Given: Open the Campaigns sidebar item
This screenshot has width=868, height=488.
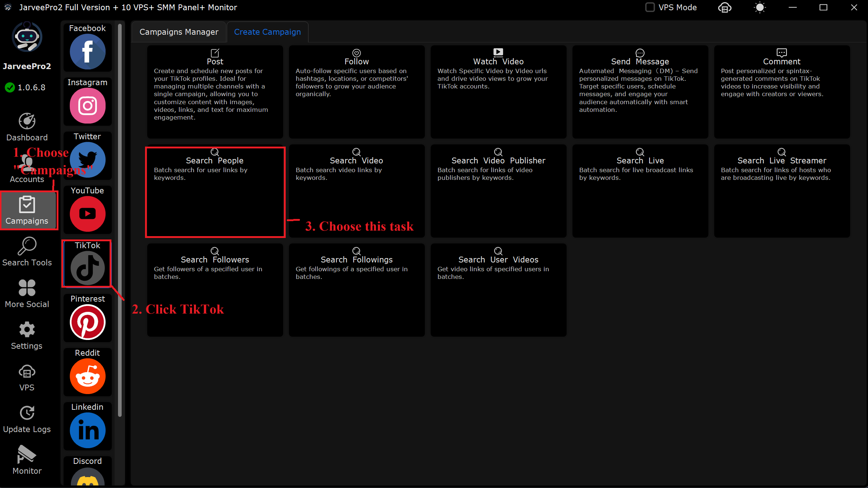Looking at the screenshot, I should [x=29, y=211].
